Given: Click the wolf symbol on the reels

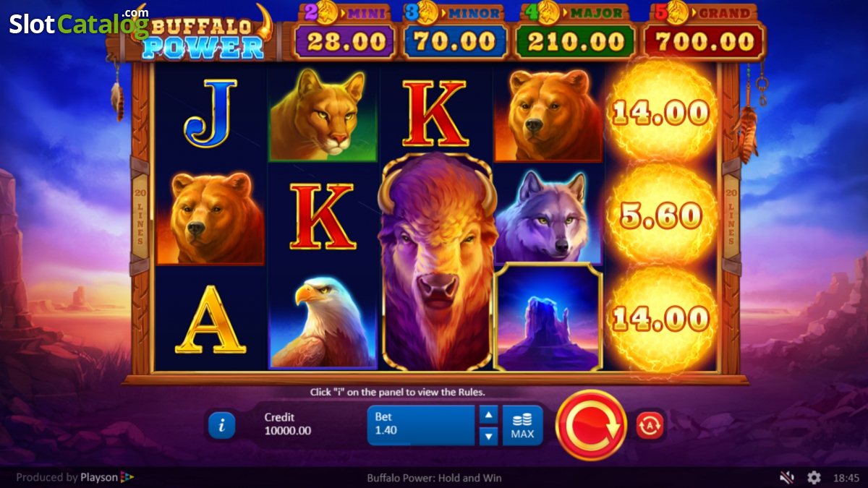Looking at the screenshot, I should [547, 215].
